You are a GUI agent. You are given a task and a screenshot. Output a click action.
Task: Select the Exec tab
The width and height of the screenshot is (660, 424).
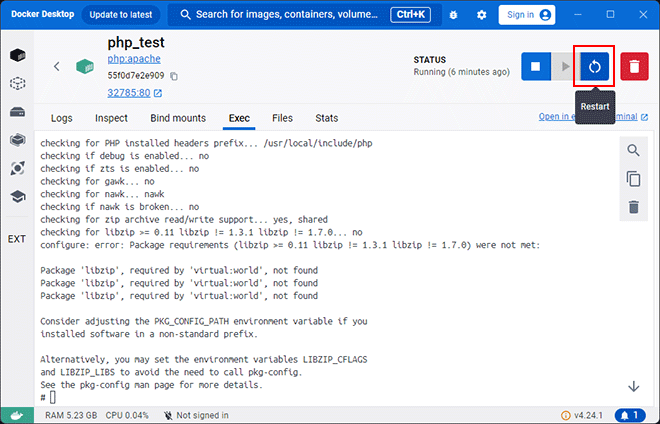coord(239,118)
